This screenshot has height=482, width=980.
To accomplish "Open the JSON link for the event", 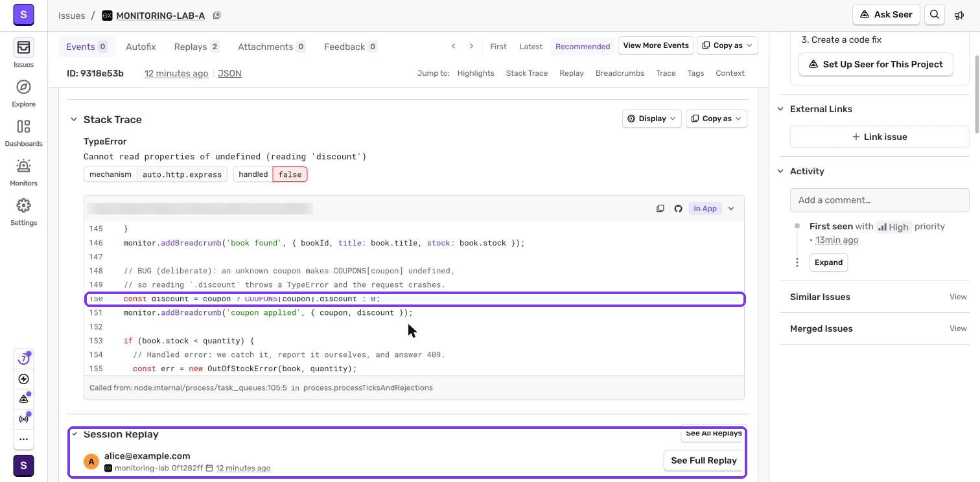I will point(229,73).
